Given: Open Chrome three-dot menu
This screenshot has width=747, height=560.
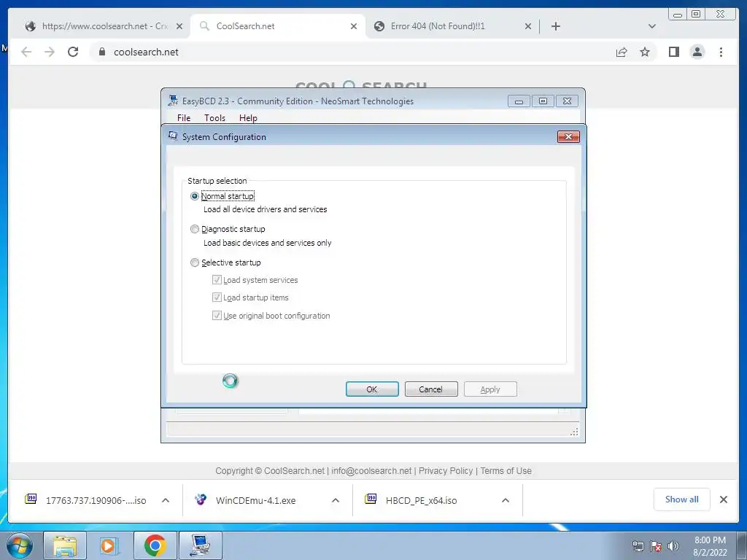Looking at the screenshot, I should pos(721,52).
